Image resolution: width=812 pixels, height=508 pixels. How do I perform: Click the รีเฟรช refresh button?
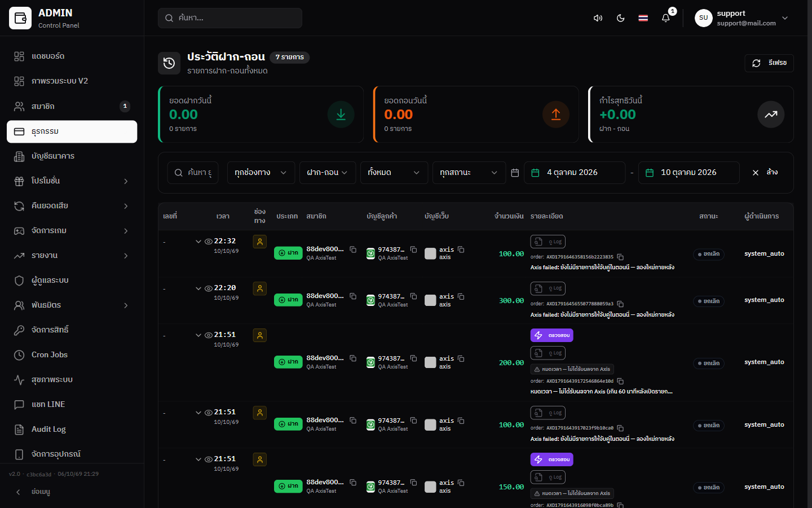(769, 63)
